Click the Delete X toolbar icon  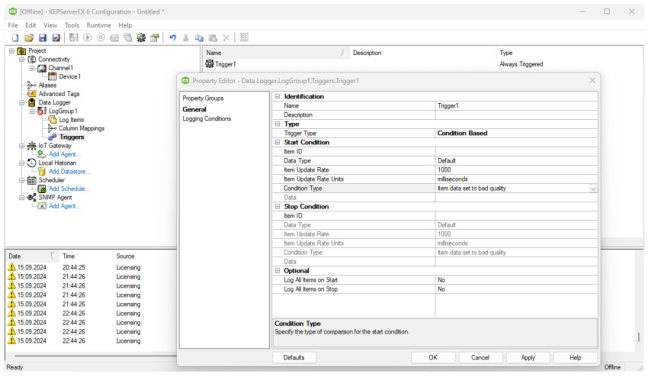click(226, 38)
